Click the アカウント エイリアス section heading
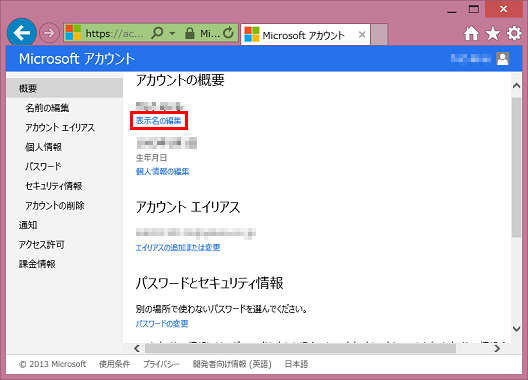This screenshot has height=380, width=528. (x=188, y=207)
